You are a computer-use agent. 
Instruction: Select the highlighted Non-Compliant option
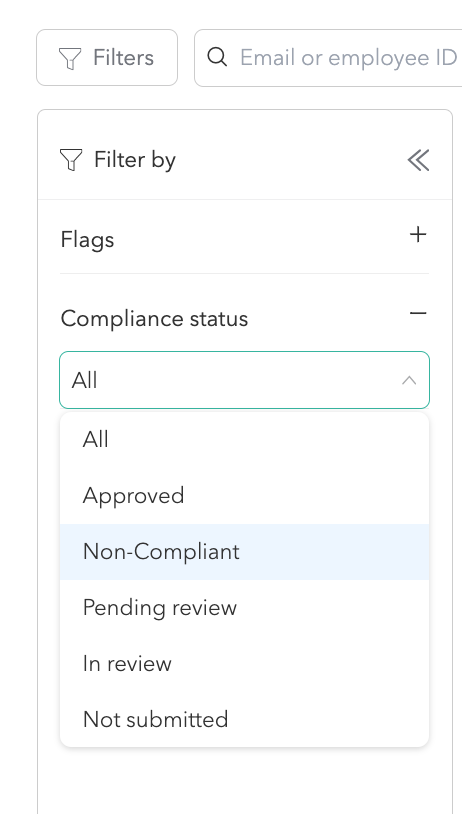click(x=244, y=552)
